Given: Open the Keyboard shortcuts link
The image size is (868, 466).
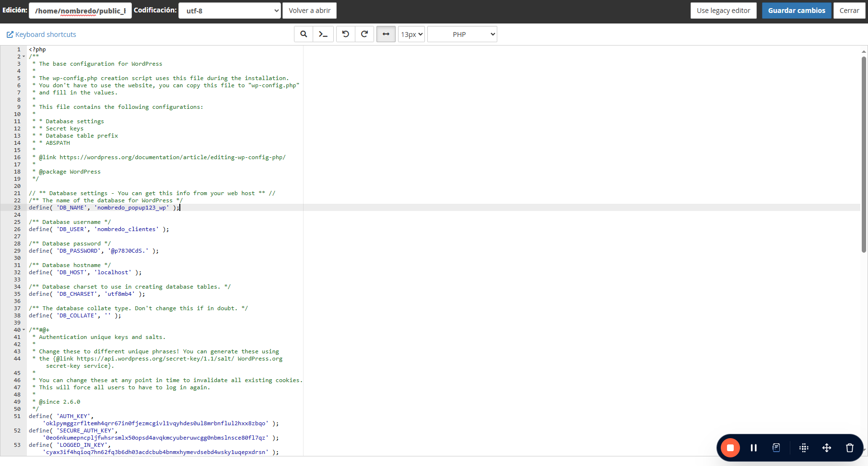Looking at the screenshot, I should pos(41,35).
